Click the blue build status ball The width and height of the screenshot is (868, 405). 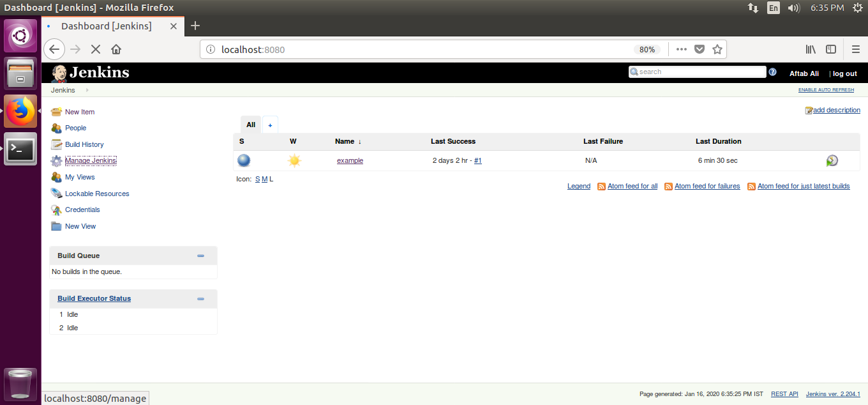(244, 160)
